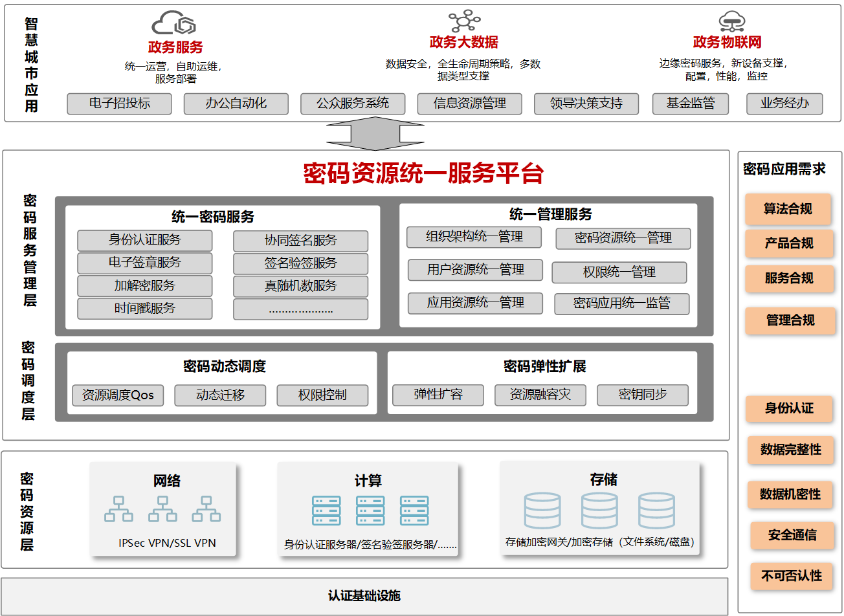Image resolution: width=844 pixels, height=616 pixels.
Task: Click the double-headed arrow between layers
Action: pos(375,134)
